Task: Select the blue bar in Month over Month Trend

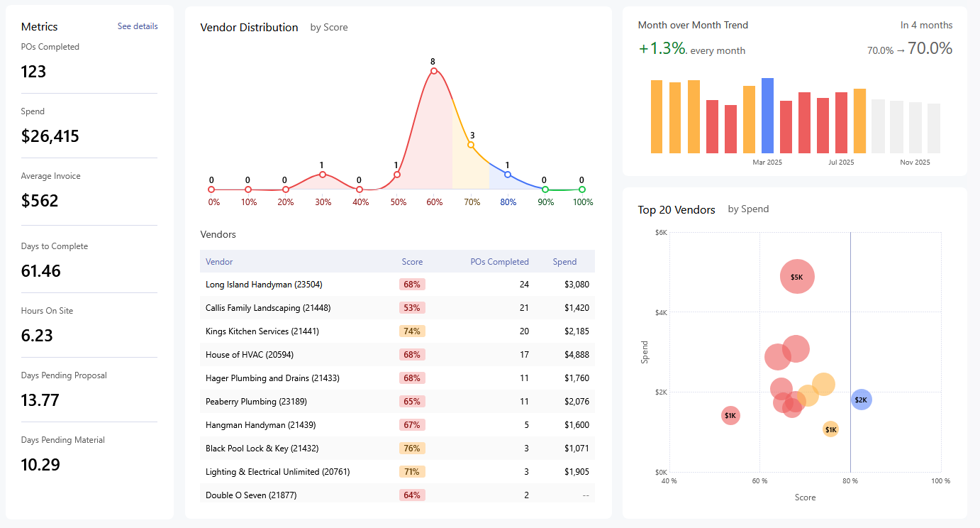Action: [767, 116]
